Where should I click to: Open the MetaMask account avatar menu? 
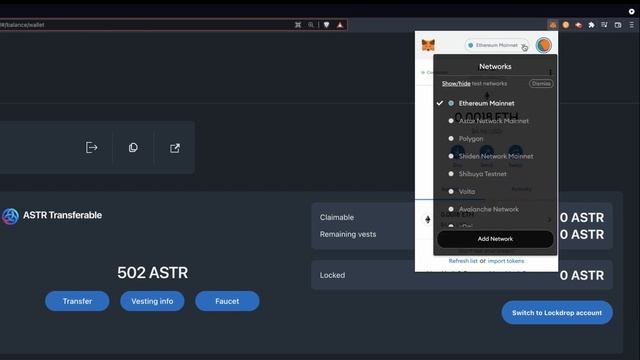coord(544,45)
